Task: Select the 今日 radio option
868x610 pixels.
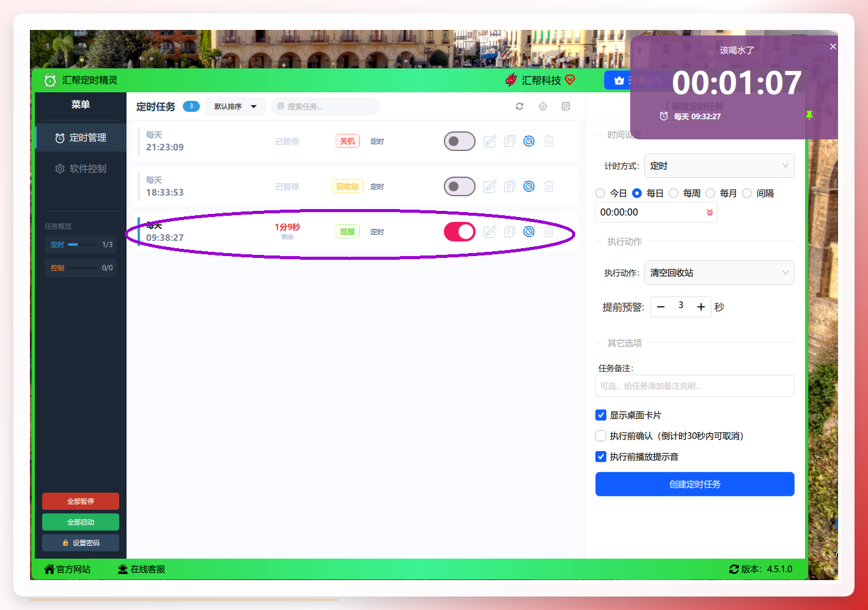Action: coord(600,193)
